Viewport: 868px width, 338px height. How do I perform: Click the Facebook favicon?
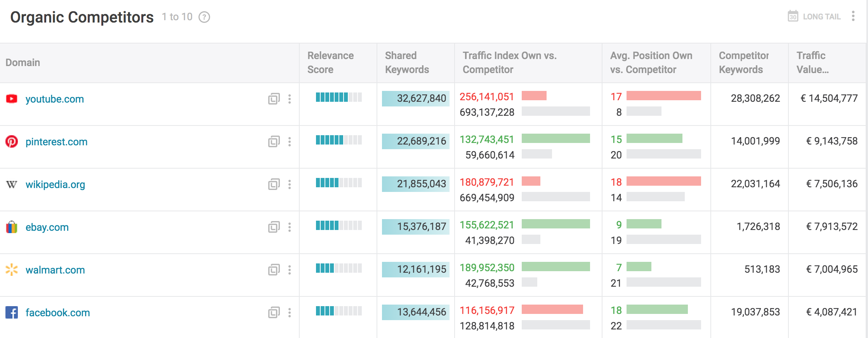pyautogui.click(x=12, y=312)
